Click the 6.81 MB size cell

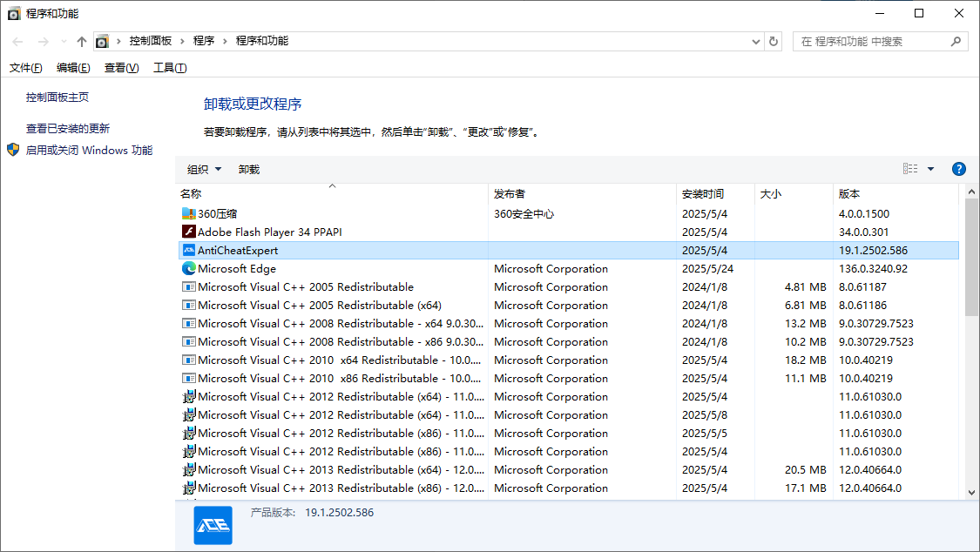(x=806, y=306)
